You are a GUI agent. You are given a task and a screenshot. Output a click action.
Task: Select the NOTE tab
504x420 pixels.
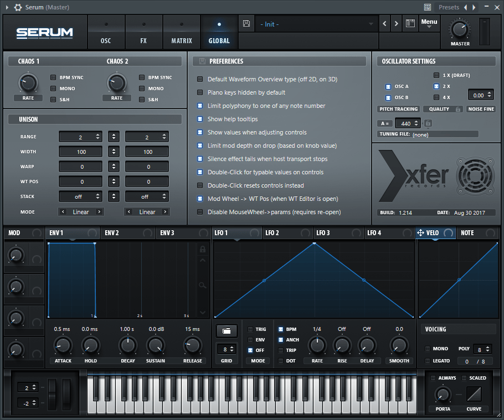[478, 233]
